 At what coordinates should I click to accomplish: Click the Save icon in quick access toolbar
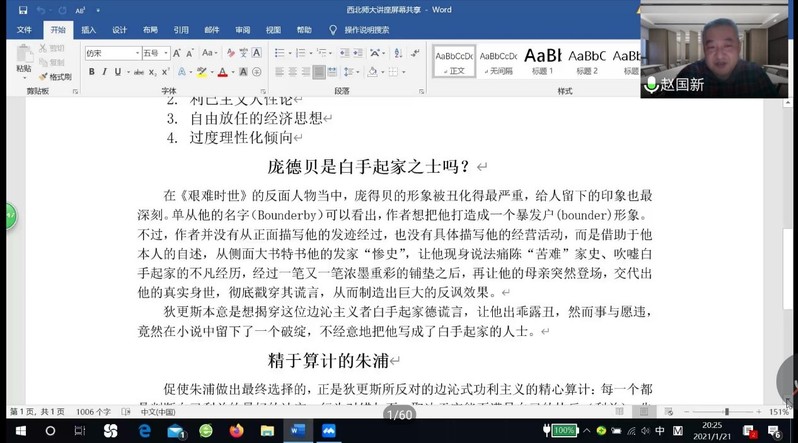tap(23, 10)
